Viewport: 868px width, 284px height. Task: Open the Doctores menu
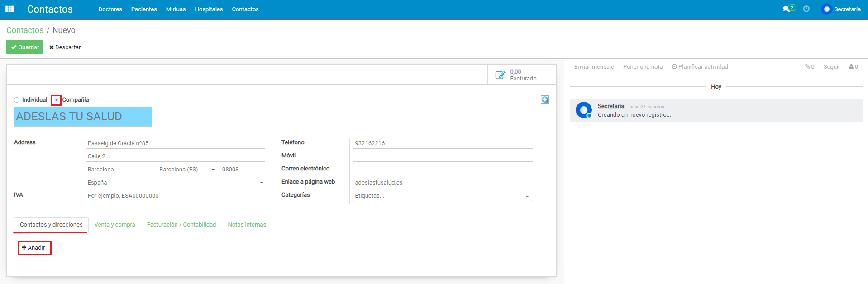click(110, 9)
